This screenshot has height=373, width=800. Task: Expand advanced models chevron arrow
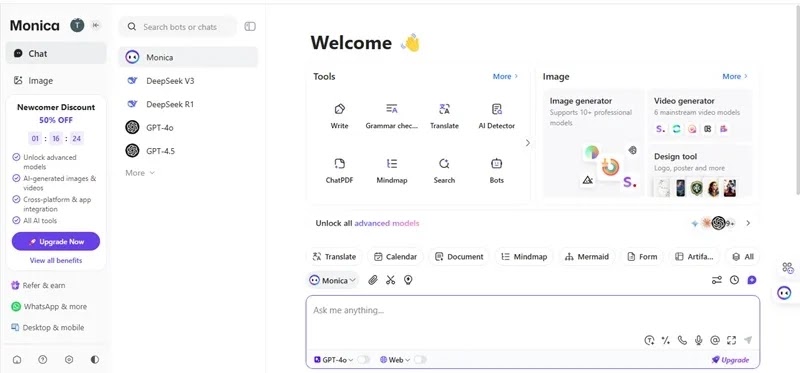click(x=748, y=223)
